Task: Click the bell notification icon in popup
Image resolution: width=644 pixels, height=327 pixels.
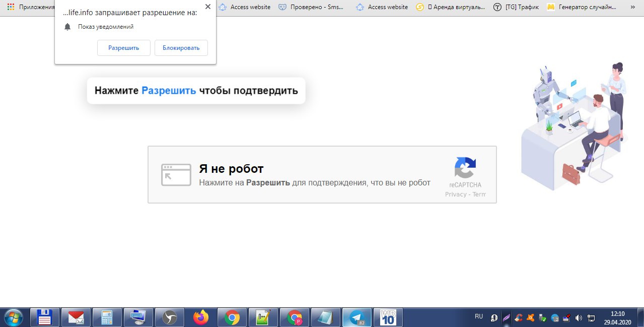Action: point(67,27)
